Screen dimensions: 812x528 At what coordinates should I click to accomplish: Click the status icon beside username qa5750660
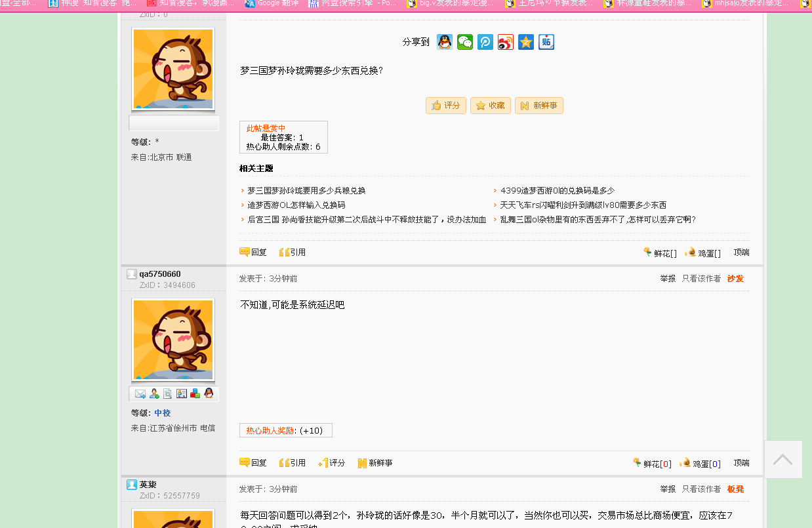pos(132,274)
